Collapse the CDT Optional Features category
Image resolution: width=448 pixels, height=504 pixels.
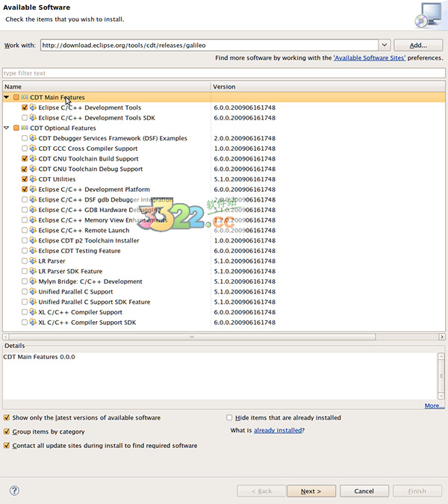(x=7, y=128)
